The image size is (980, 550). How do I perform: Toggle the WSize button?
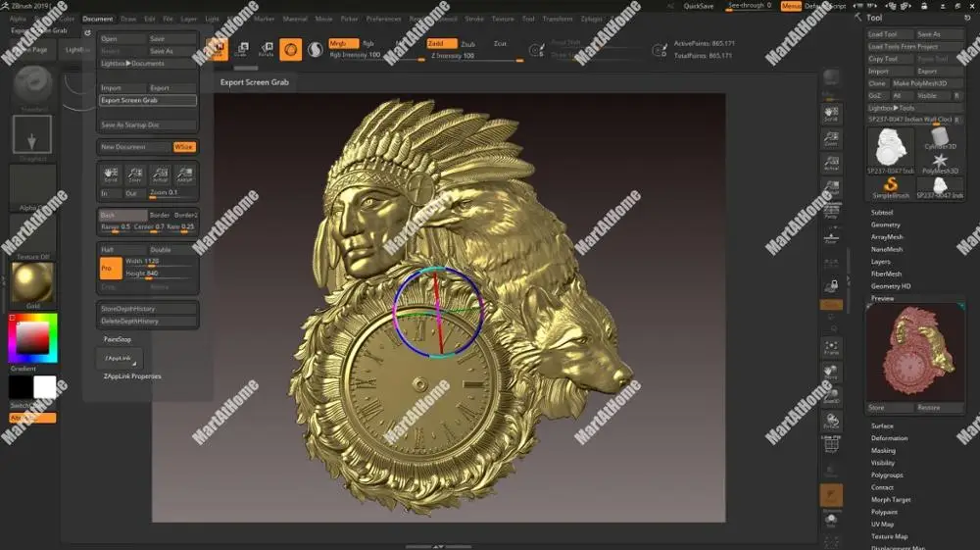tap(184, 147)
